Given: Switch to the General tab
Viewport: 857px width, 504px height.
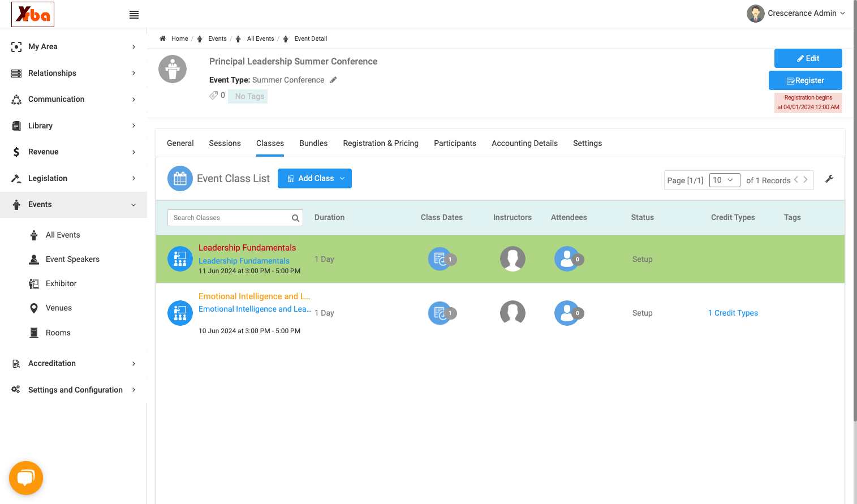Looking at the screenshot, I should 180,143.
